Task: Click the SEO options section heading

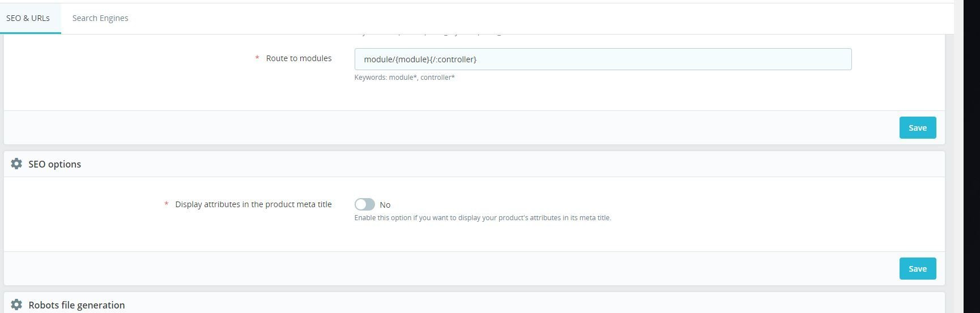Action: click(54, 164)
